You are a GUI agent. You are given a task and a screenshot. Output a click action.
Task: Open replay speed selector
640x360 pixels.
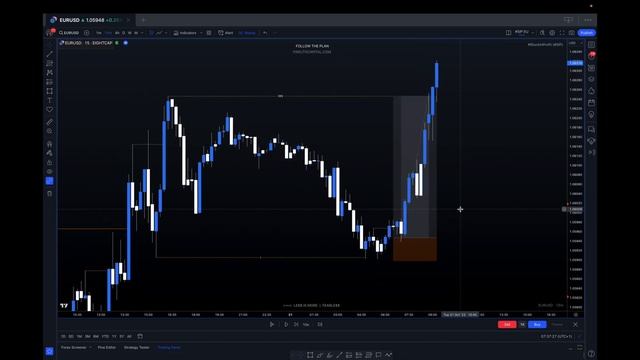coord(306,324)
